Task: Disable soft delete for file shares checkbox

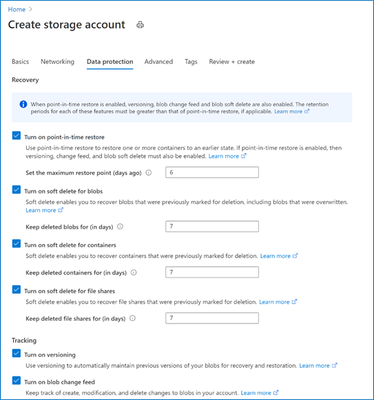Action: [16, 289]
